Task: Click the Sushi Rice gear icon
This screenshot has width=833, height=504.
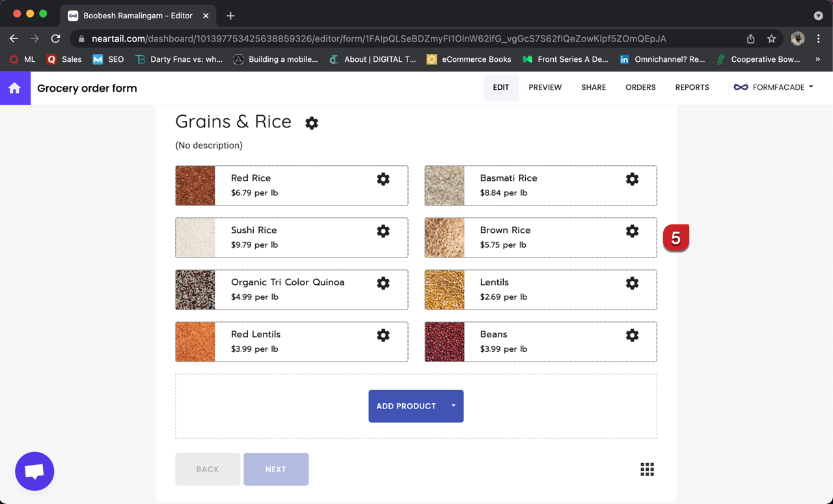Action: (x=383, y=231)
